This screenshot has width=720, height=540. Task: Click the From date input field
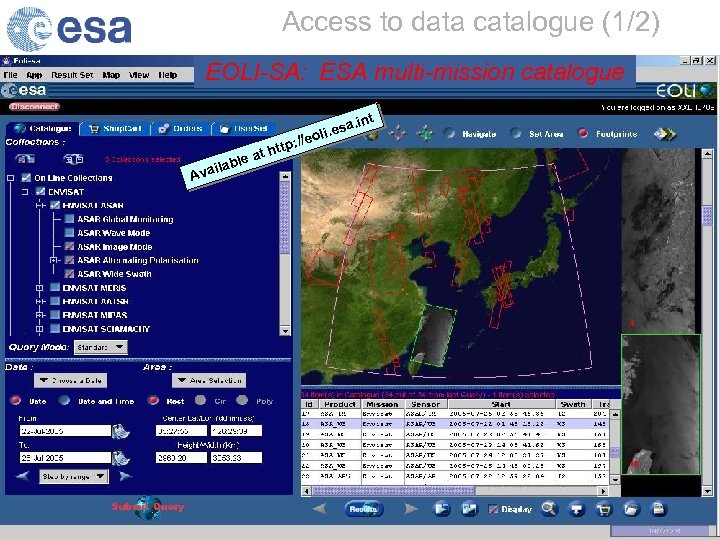click(x=65, y=431)
